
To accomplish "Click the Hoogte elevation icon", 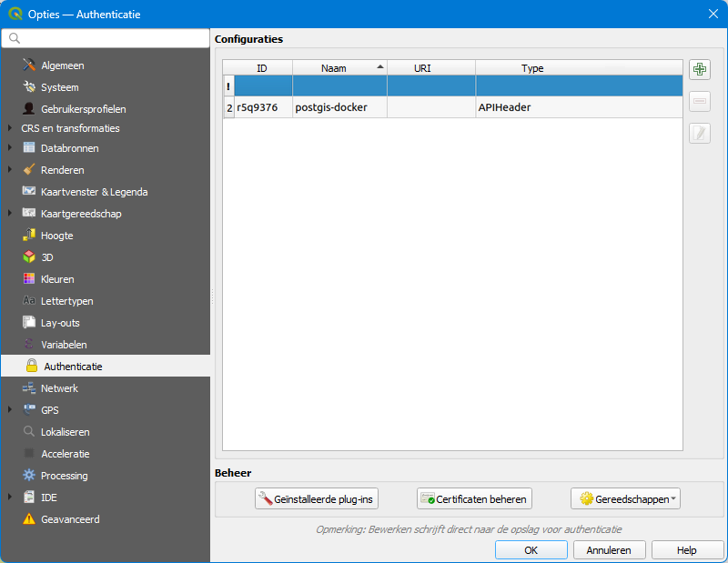I will [30, 235].
